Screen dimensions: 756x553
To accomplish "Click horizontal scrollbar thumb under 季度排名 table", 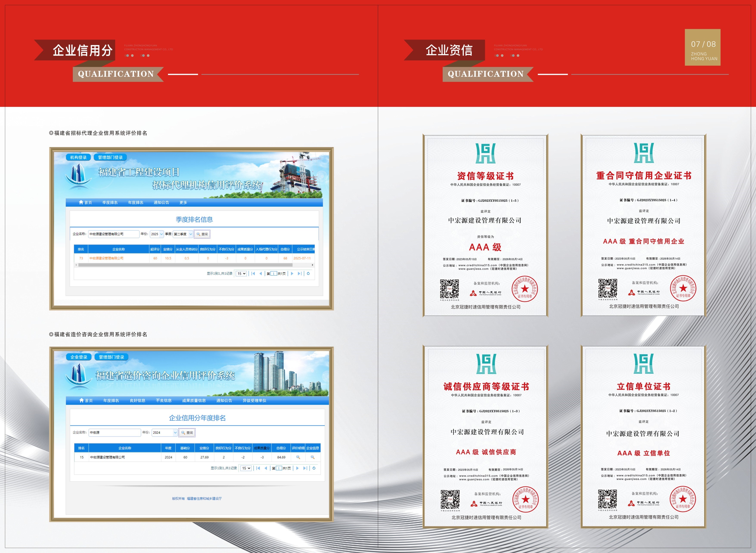I will [185, 265].
